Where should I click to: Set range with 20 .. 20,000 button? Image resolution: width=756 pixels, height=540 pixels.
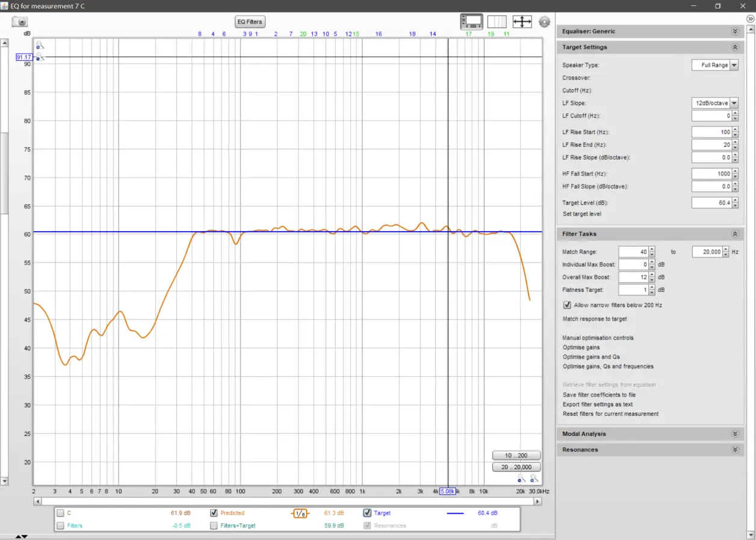pyautogui.click(x=516, y=467)
